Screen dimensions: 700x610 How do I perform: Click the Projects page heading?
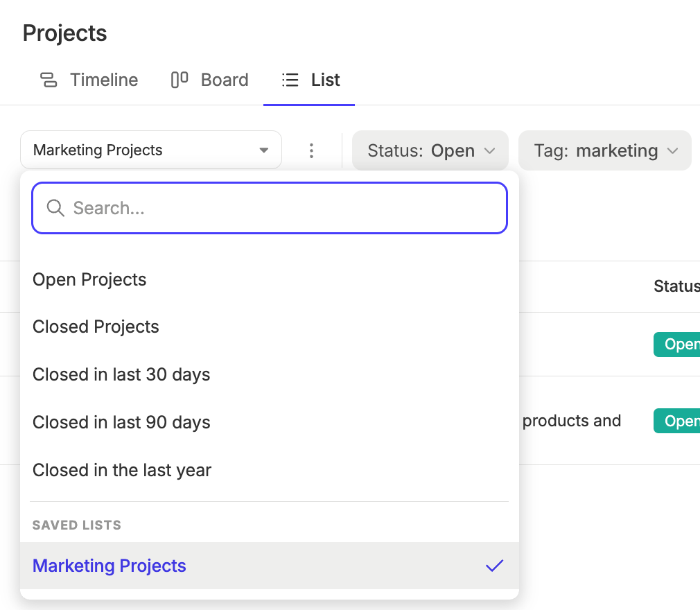point(64,33)
